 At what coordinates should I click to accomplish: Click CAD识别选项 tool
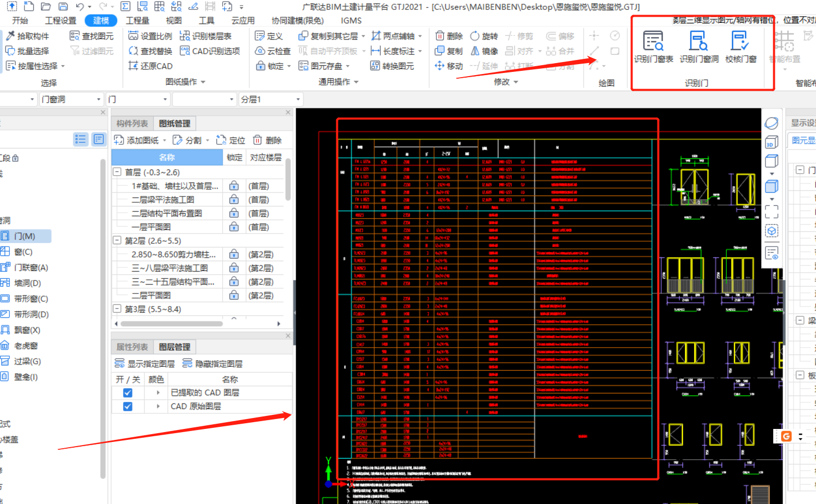[210, 51]
